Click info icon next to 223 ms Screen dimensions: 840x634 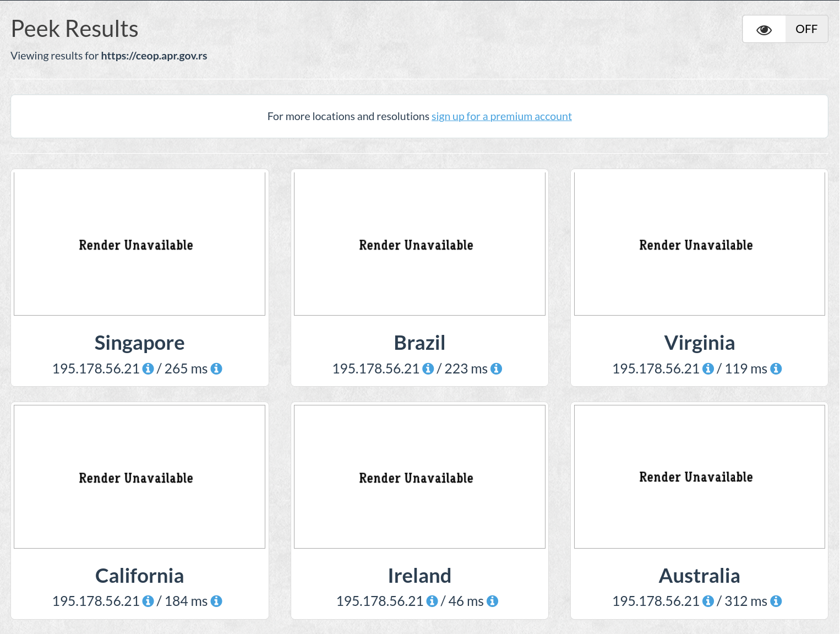(496, 369)
